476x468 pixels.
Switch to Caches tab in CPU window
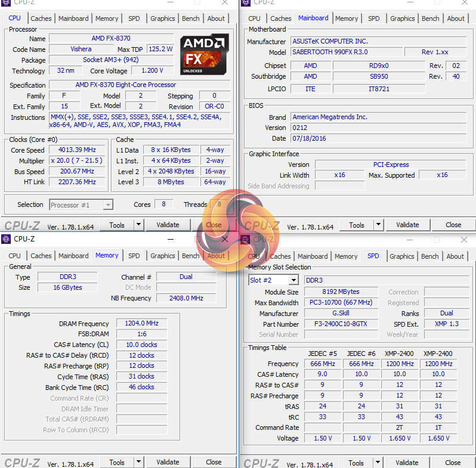[41, 18]
